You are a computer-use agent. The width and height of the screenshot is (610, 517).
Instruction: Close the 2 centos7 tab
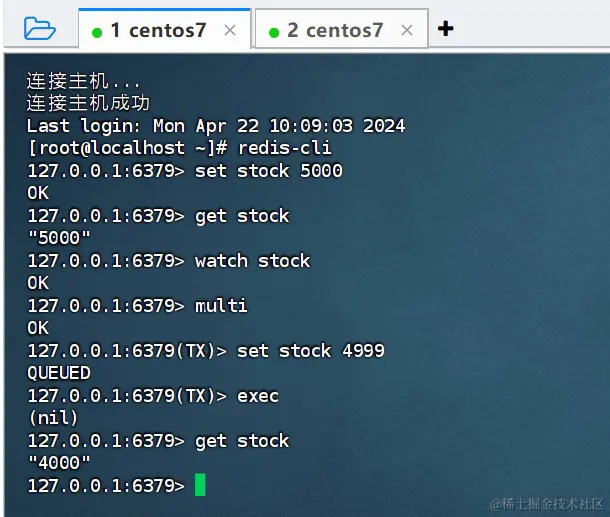[x=407, y=30]
